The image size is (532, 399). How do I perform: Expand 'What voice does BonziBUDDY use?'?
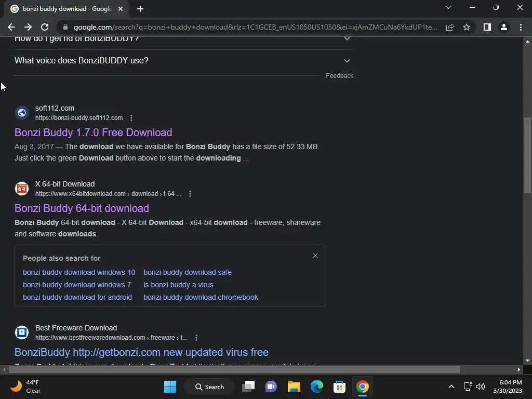point(183,61)
